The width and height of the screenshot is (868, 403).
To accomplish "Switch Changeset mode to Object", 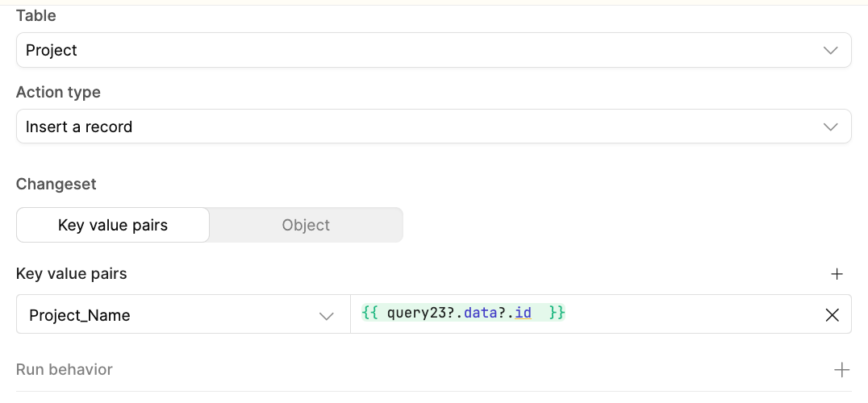I will [306, 225].
